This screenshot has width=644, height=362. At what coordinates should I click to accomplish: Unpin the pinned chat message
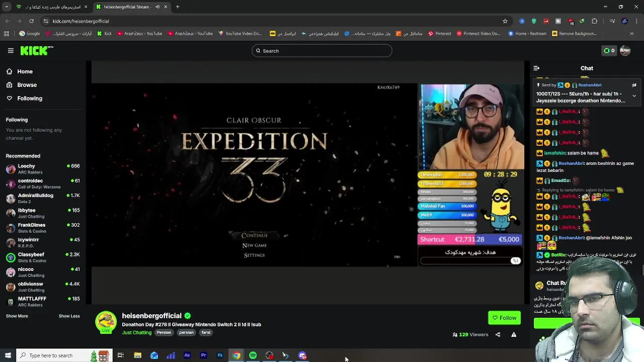(634, 85)
